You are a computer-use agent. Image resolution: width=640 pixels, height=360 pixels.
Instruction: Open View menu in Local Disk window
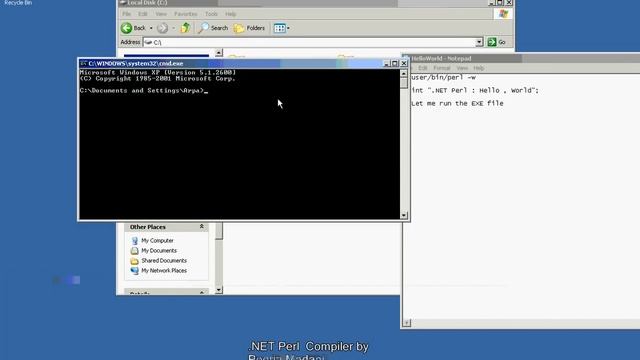click(x=161, y=14)
